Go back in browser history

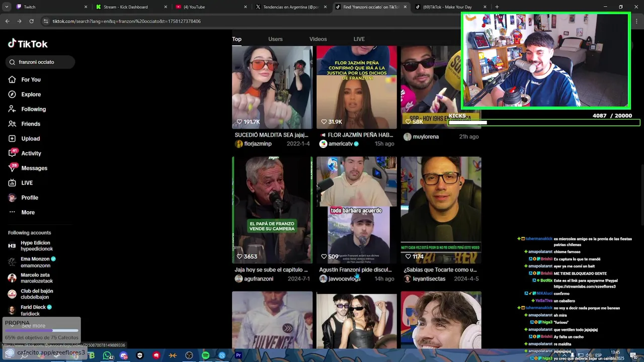point(7,21)
